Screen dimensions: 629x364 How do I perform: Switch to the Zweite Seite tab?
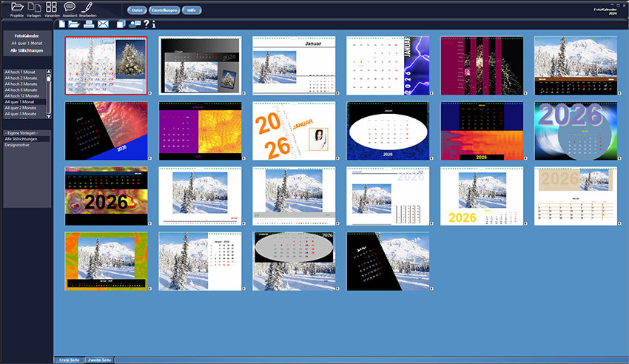[x=99, y=360]
